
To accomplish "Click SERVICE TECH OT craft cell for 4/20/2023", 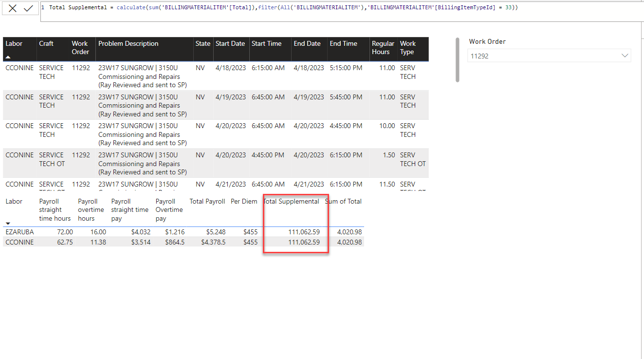I will pyautogui.click(x=52, y=159).
